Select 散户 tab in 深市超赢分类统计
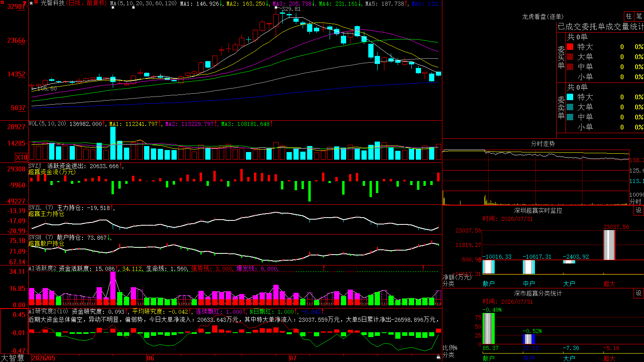Viewport: 644px width, 362px height. point(489,358)
